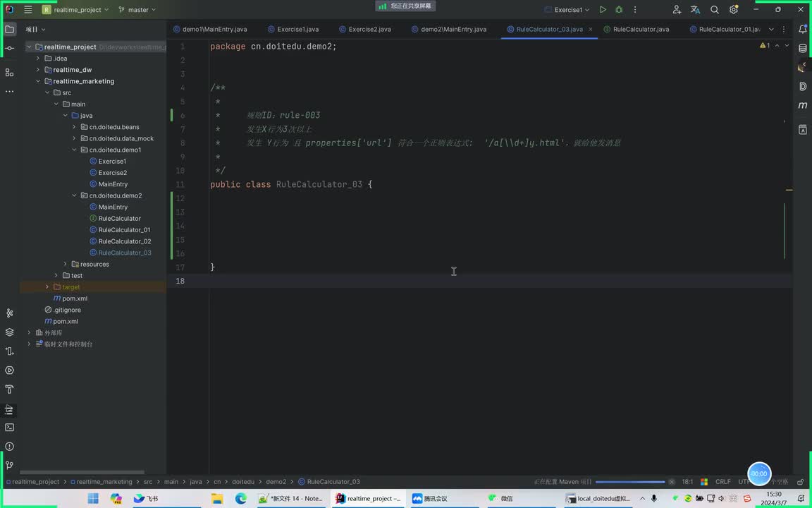Viewport: 812px width, 508px height.
Task: Click the master branch button
Action: 137,10
